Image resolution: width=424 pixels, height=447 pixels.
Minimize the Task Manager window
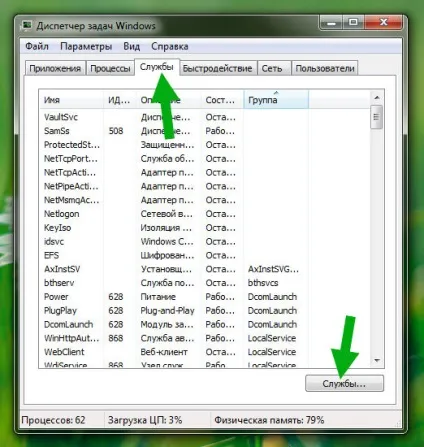(331, 23)
